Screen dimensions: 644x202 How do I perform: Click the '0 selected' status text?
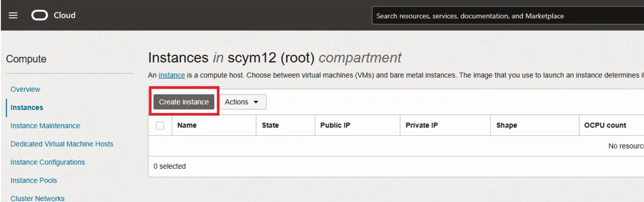170,166
